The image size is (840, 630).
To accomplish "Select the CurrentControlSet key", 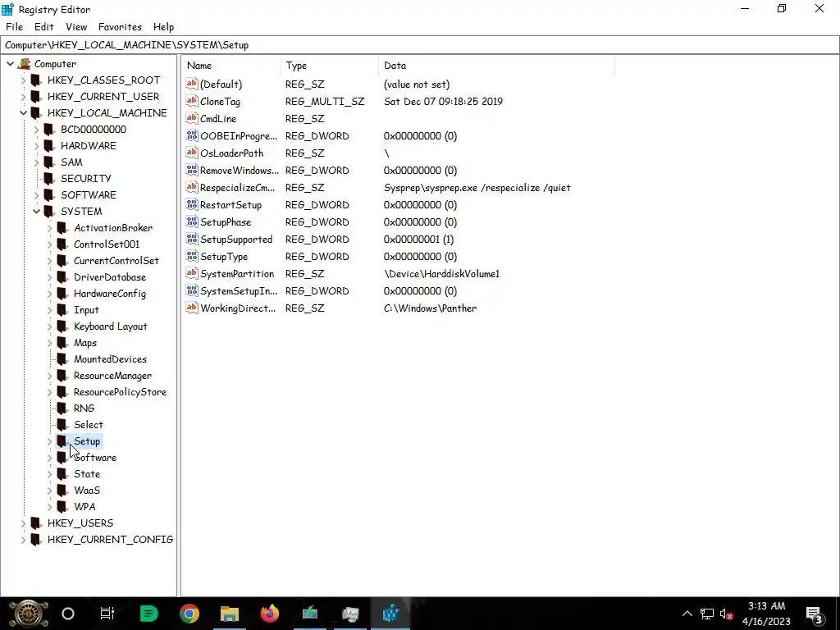I will (116, 261).
